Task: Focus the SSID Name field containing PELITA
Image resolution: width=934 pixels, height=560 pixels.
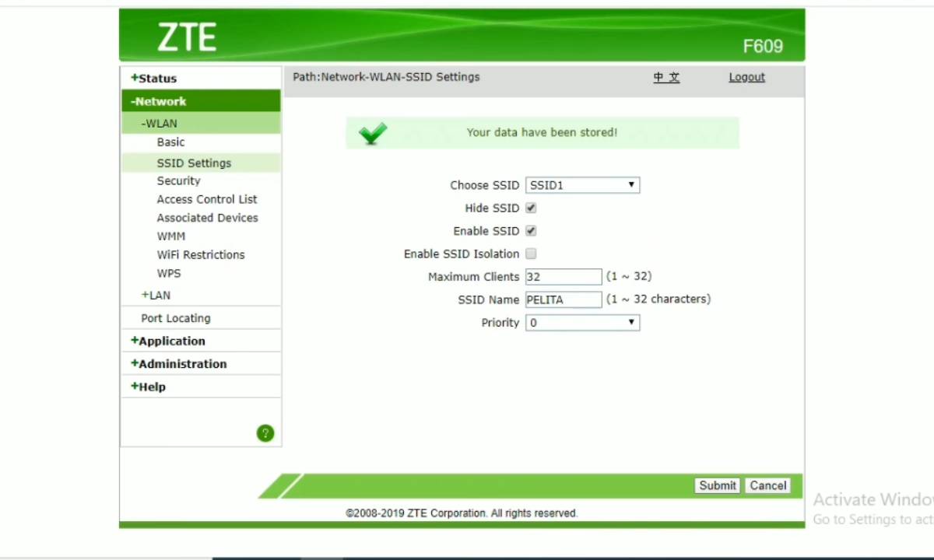Action: point(564,299)
